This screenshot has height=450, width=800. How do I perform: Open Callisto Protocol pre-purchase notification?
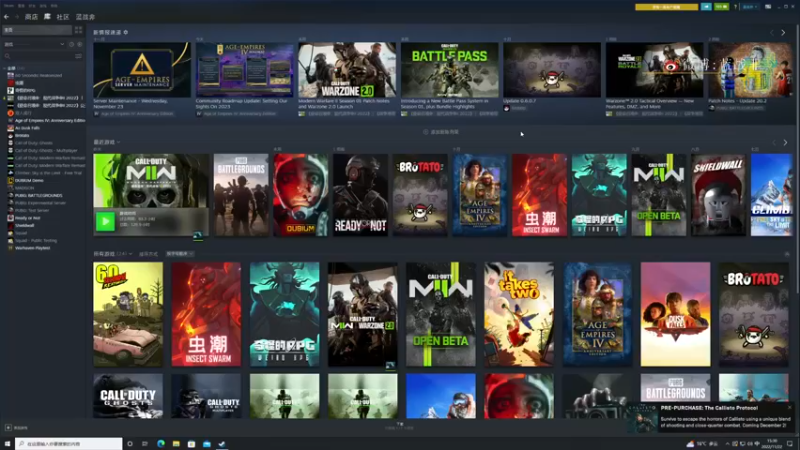pos(711,418)
